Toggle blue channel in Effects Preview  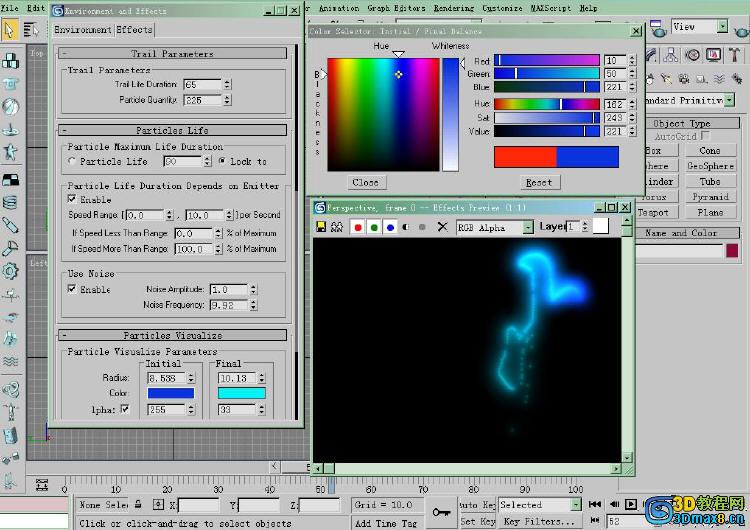coord(390,227)
